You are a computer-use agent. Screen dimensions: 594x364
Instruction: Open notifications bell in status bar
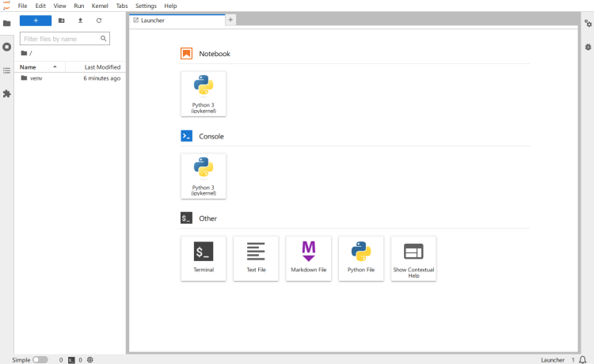point(583,360)
